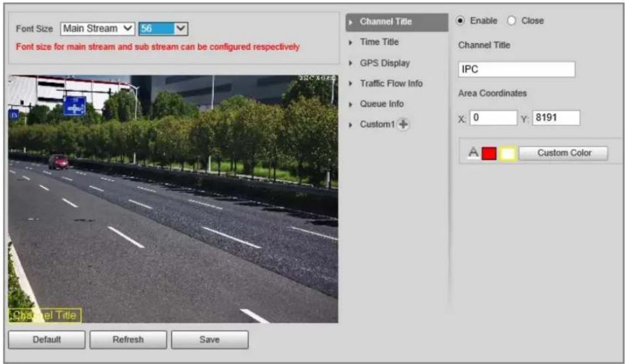Open the GPS Display section

pos(384,63)
